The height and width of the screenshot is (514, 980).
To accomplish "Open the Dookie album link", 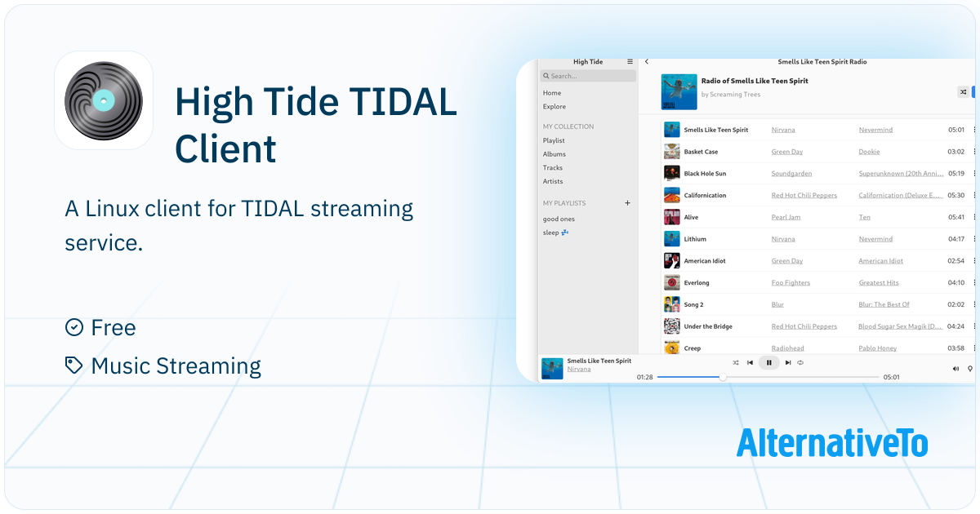I will pyautogui.click(x=869, y=152).
